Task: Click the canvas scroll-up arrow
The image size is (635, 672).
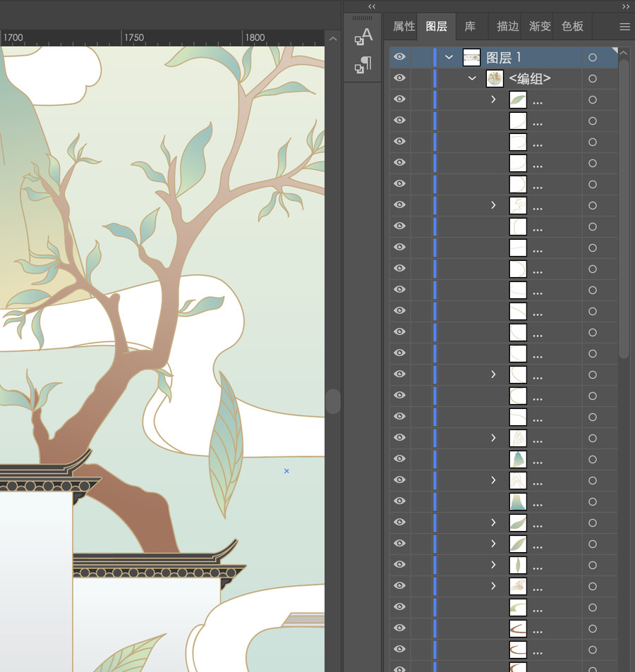Action: [333, 39]
